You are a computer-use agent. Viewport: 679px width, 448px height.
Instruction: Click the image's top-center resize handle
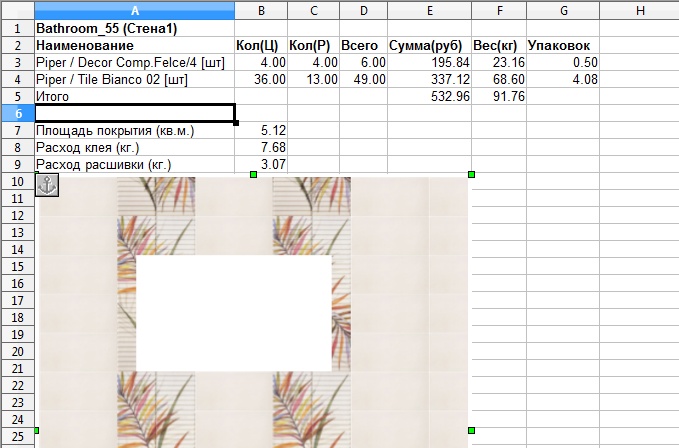(x=254, y=174)
